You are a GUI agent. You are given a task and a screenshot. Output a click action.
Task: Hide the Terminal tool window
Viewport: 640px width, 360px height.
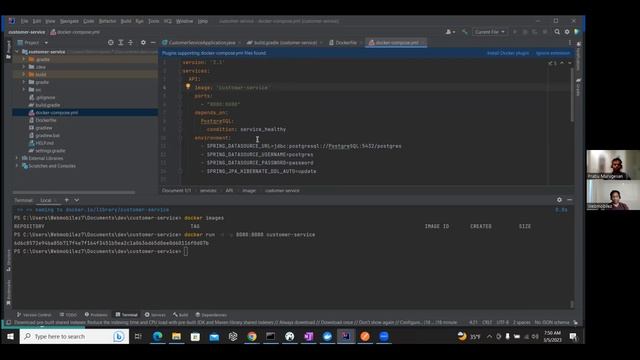(x=569, y=200)
